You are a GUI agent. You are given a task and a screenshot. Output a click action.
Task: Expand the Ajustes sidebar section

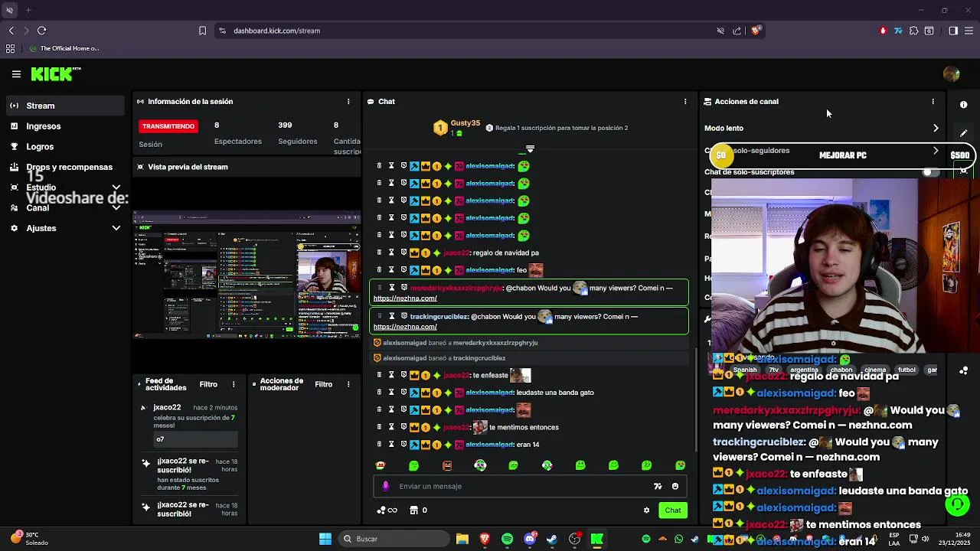[116, 228]
